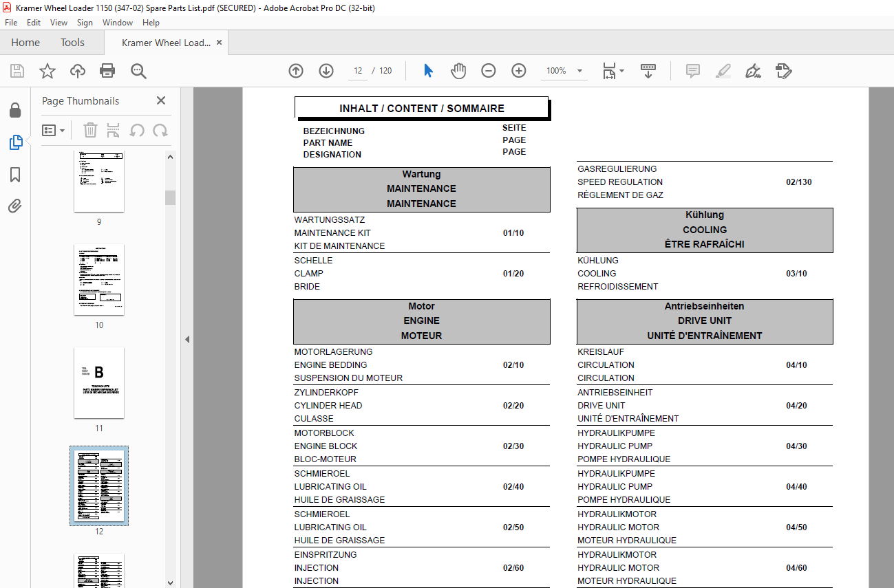Close the Kramer Wheel Loader document tab
This screenshot has height=588, width=894.
tap(219, 43)
